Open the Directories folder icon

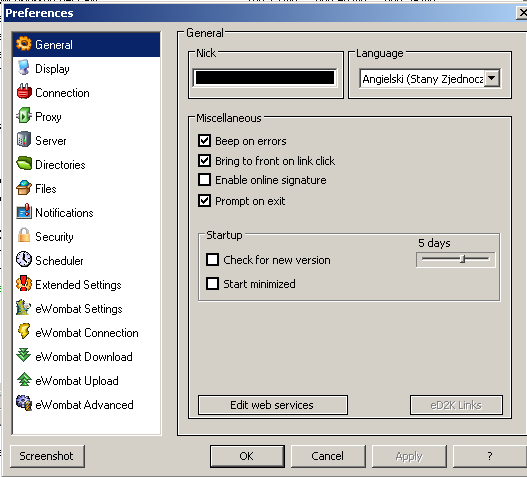pos(24,164)
